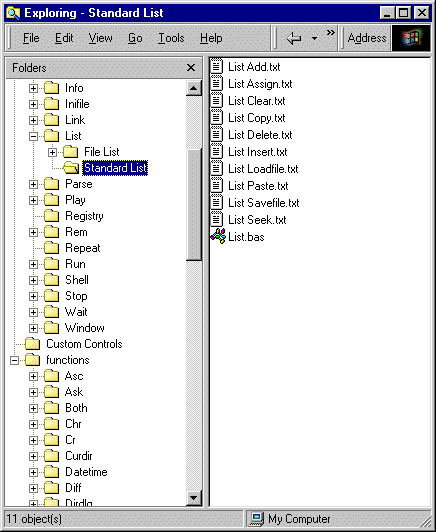Collapse the List folder tree node
Screen dimensions: 436x532
[33, 136]
